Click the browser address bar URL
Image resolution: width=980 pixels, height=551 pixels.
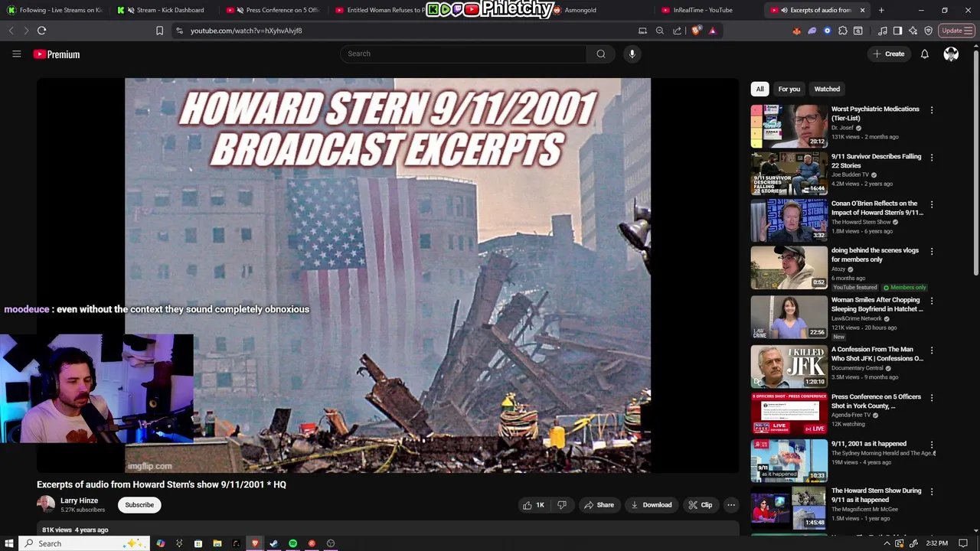247,31
